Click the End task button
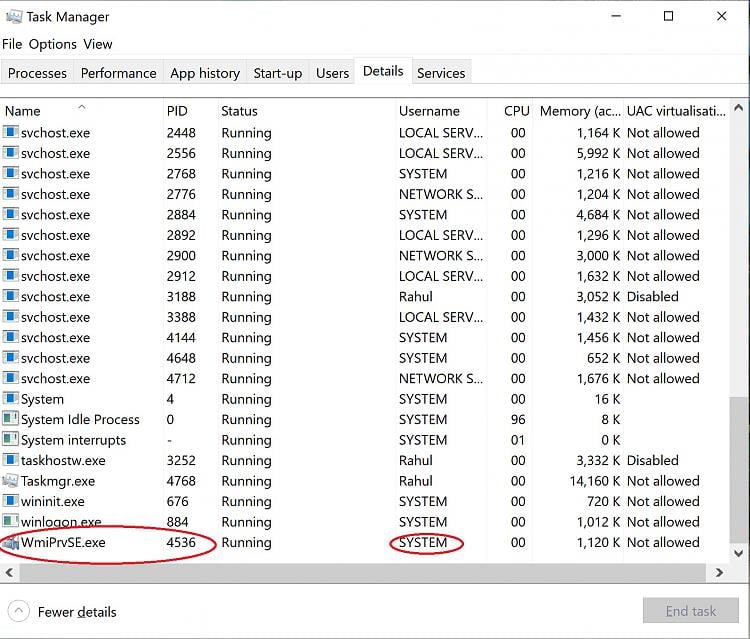 tap(691, 611)
